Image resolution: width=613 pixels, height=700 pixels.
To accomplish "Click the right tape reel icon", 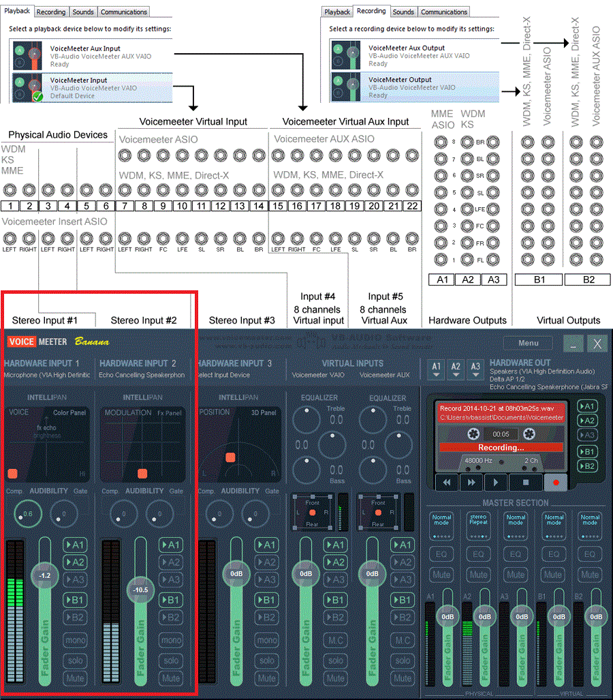I will click(x=529, y=434).
